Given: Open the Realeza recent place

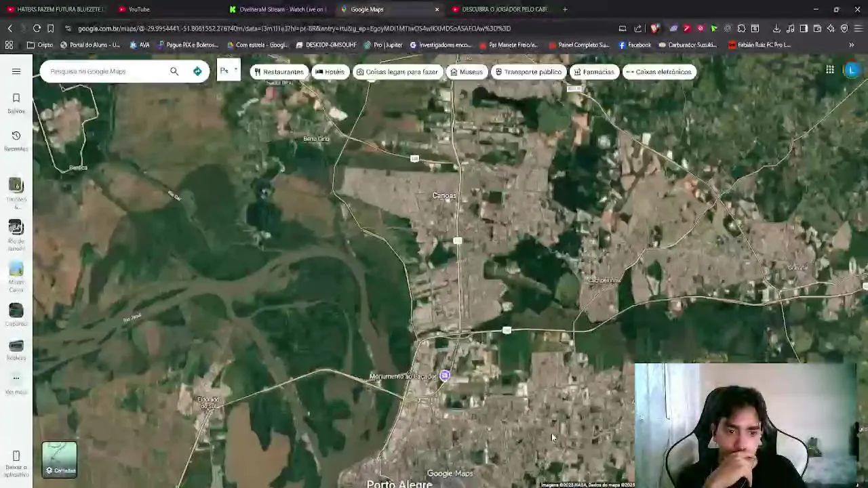Looking at the screenshot, I should coord(16,350).
